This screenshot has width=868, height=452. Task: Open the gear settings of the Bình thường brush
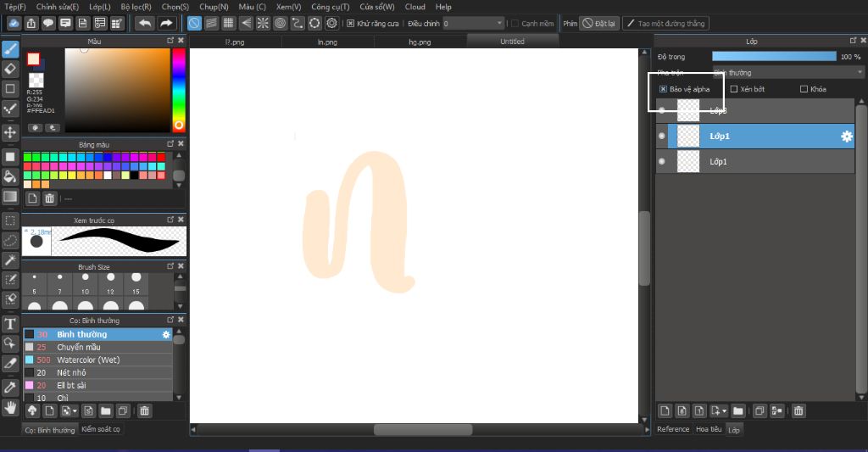tap(166, 335)
